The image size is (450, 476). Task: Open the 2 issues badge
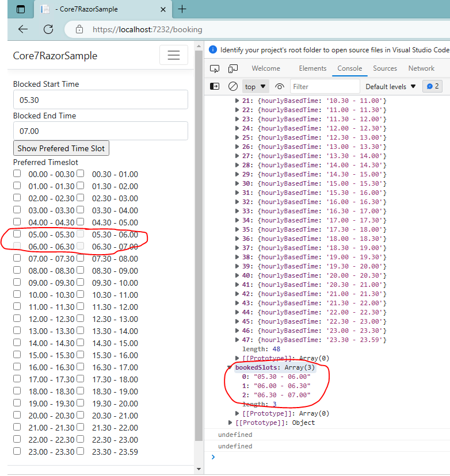click(x=432, y=86)
